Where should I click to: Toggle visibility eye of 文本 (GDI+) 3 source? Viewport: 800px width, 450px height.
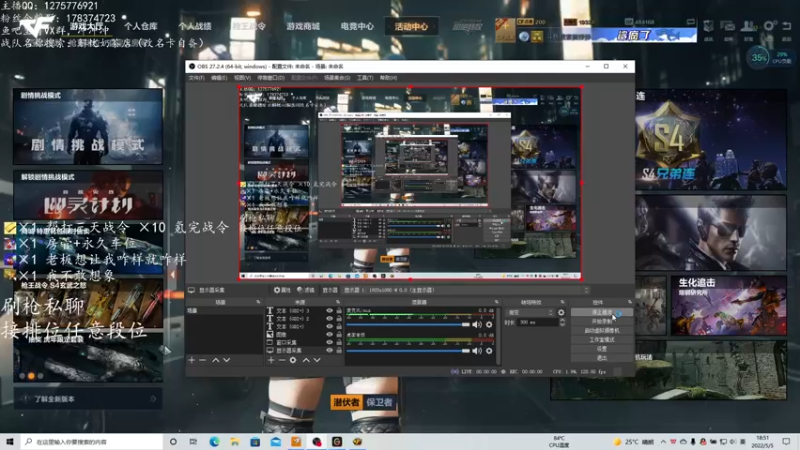[330, 310]
